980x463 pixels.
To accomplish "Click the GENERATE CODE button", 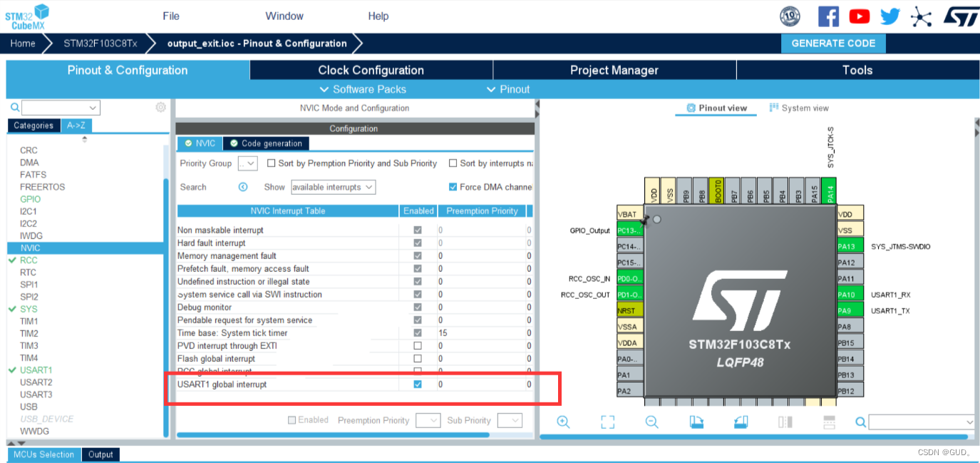I will click(833, 43).
